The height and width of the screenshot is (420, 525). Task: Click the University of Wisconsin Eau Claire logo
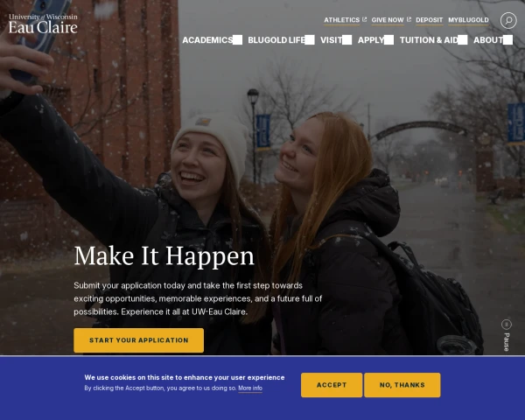(43, 24)
